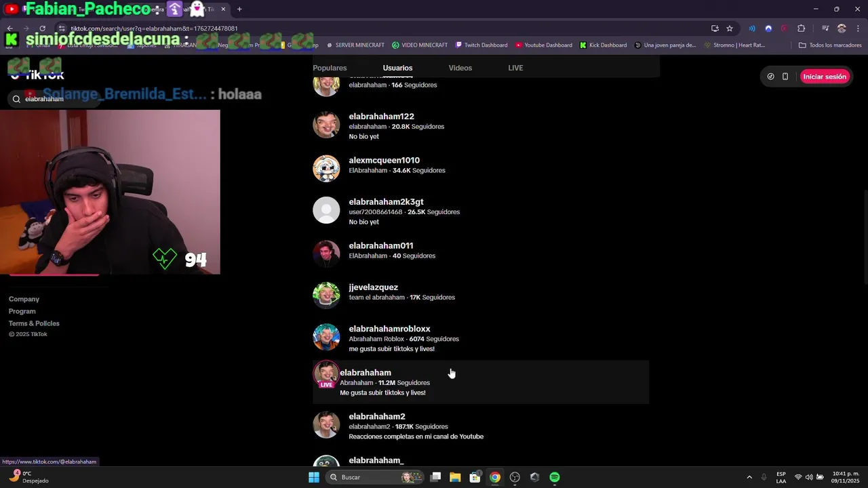Open username elabrahaham122
The height and width of the screenshot is (488, 868).
click(381, 117)
